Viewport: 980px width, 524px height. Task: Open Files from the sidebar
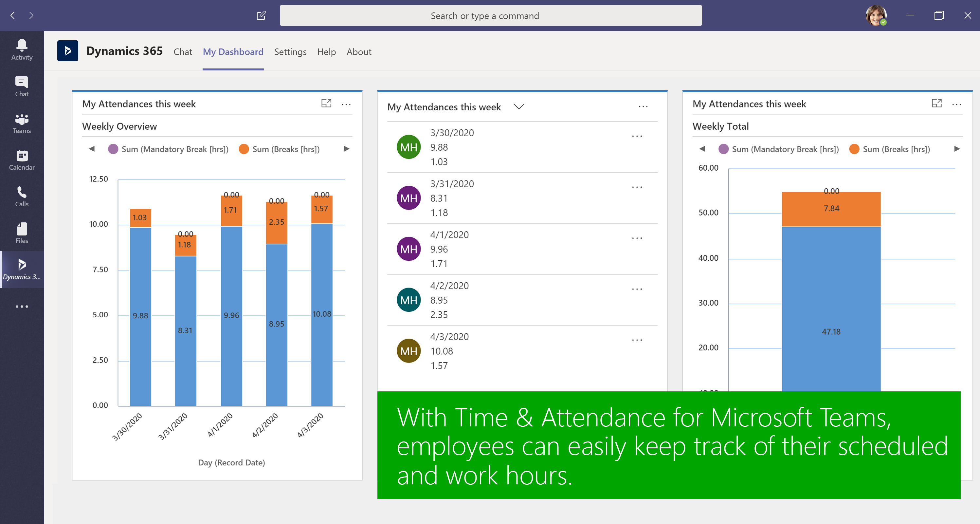pos(22,233)
